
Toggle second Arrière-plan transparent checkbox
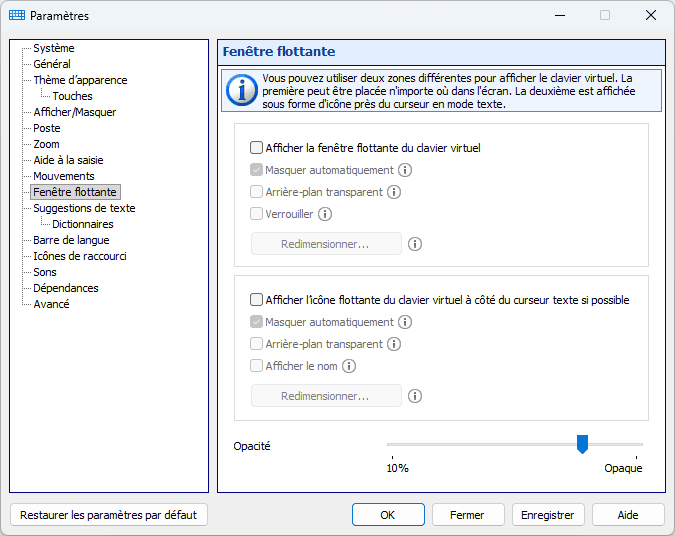256,344
